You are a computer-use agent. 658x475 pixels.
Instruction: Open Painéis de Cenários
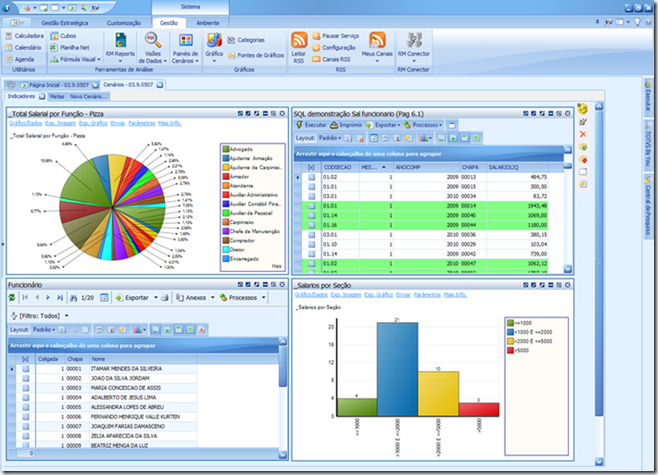(x=185, y=47)
